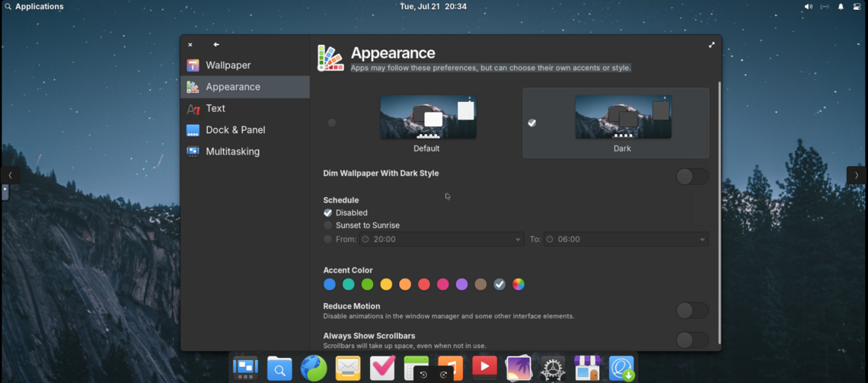Pick the pink accent color
Image resolution: width=868 pixels, height=383 pixels.
click(443, 285)
